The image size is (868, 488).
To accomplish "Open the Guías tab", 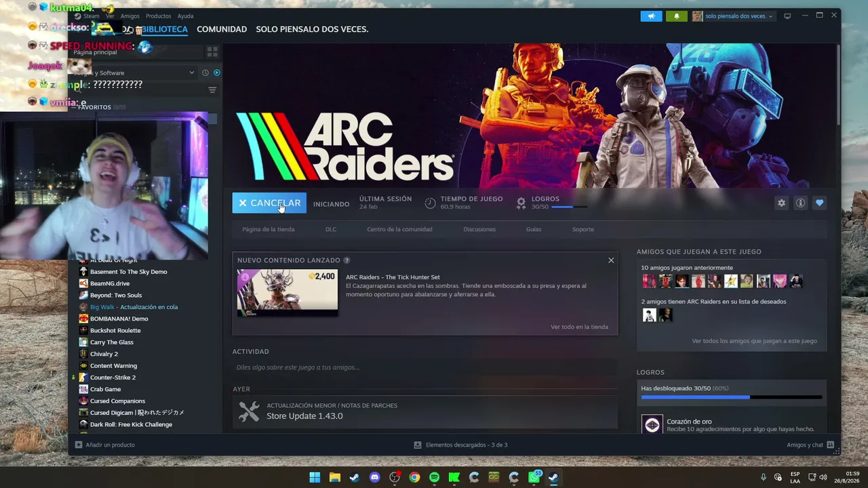I will coord(534,229).
